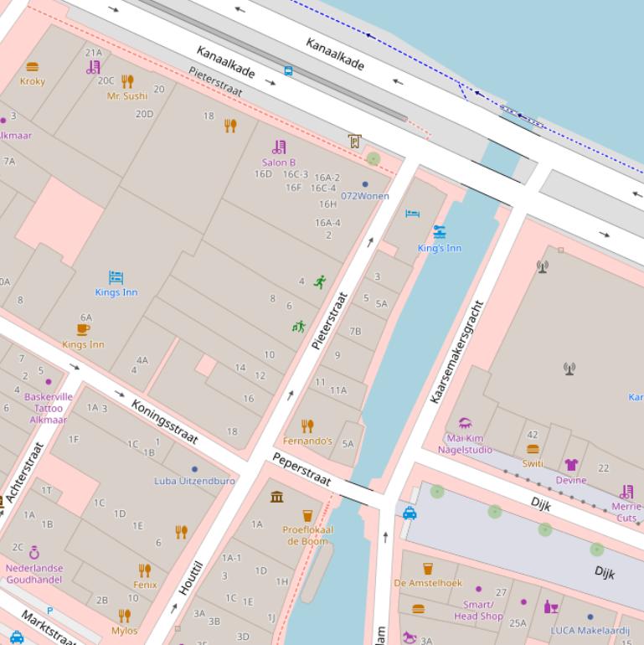Select the taxi stand icon by Dijk
The image size is (644, 645).
[x=410, y=513]
